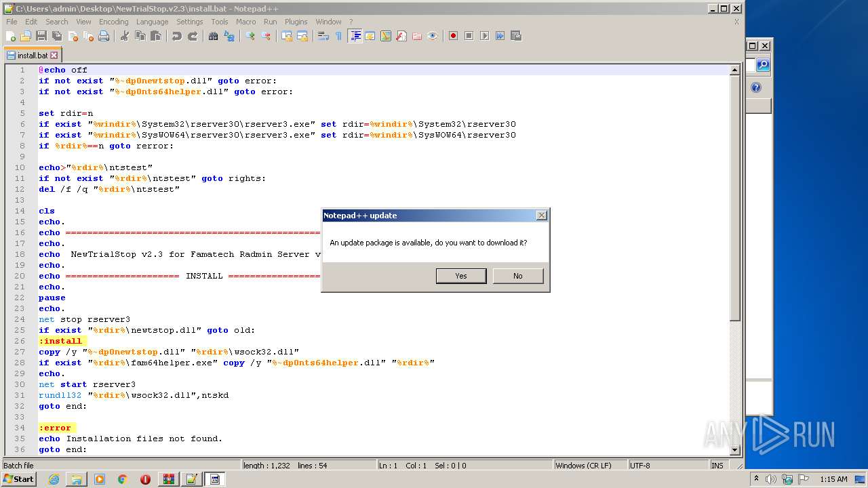Open the Search menu
This screenshot has height=488, width=868.
point(57,22)
